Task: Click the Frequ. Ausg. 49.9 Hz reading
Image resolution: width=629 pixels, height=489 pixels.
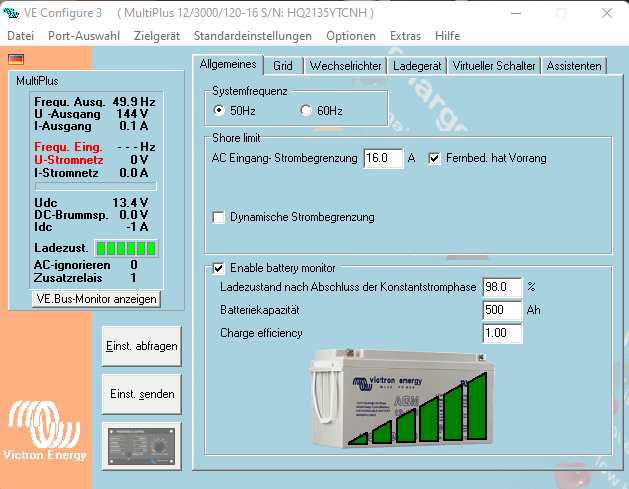Action: point(95,101)
